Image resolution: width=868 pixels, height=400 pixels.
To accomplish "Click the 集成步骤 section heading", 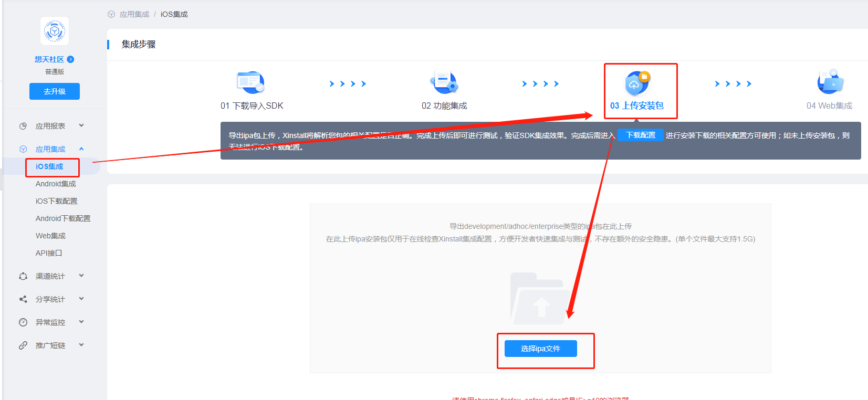I will pos(139,44).
